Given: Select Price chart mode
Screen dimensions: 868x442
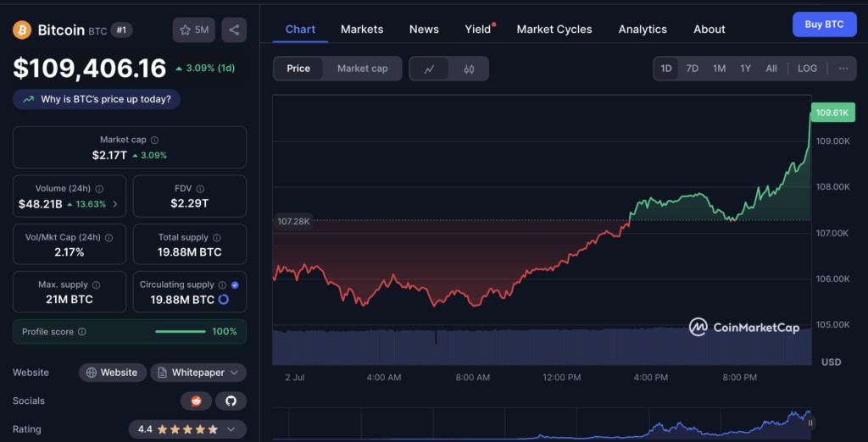Looking at the screenshot, I should pyautogui.click(x=298, y=69).
